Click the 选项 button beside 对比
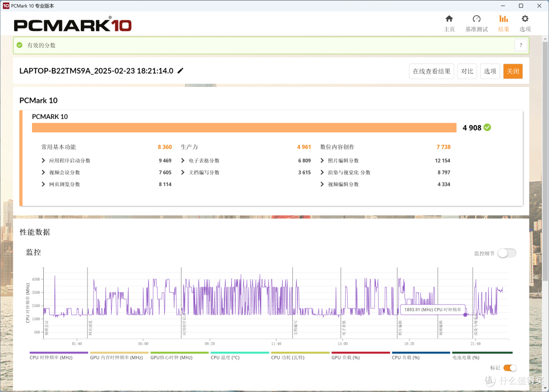This screenshot has height=392, width=549. (x=490, y=72)
